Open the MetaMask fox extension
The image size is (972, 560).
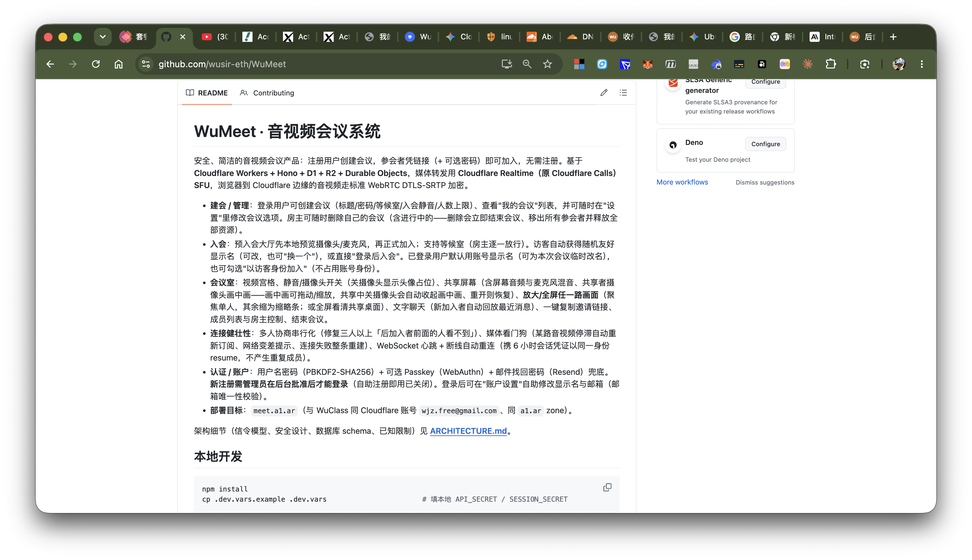tap(648, 64)
